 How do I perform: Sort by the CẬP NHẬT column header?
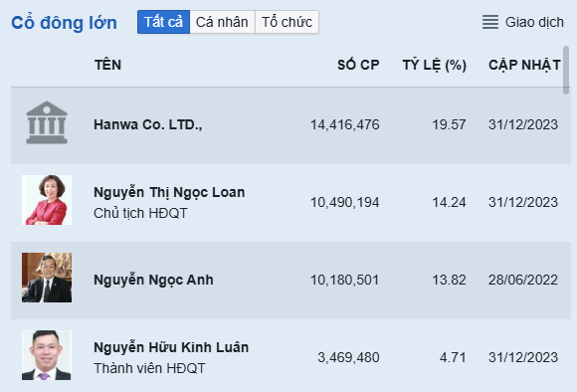tap(524, 65)
